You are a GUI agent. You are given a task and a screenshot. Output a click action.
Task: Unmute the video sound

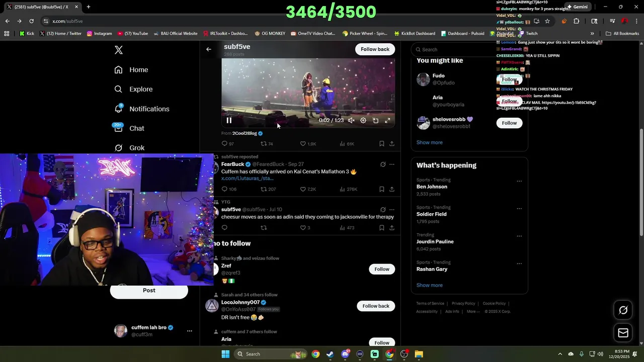point(351,121)
